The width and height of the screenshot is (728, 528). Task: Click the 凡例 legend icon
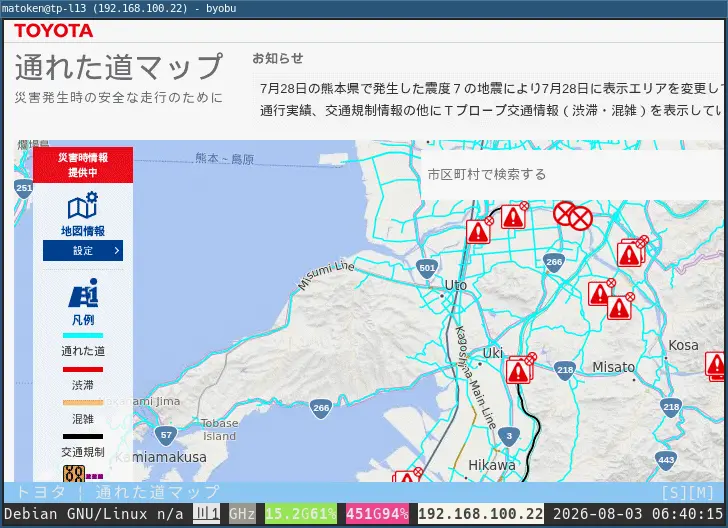(84, 293)
